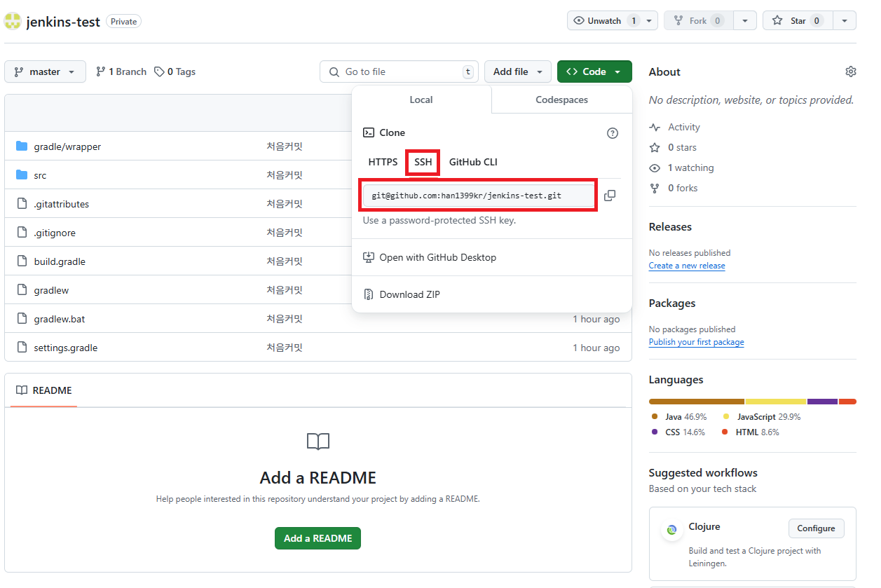
Task: Open the 0 Tags link
Action: click(175, 71)
